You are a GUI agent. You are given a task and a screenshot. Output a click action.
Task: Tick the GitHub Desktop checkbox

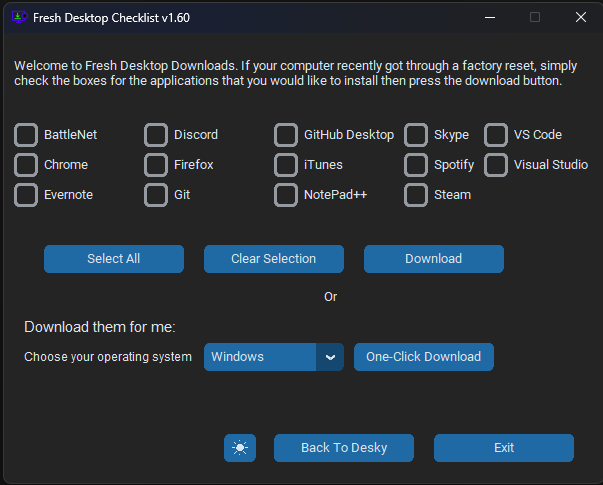pyautogui.click(x=286, y=135)
